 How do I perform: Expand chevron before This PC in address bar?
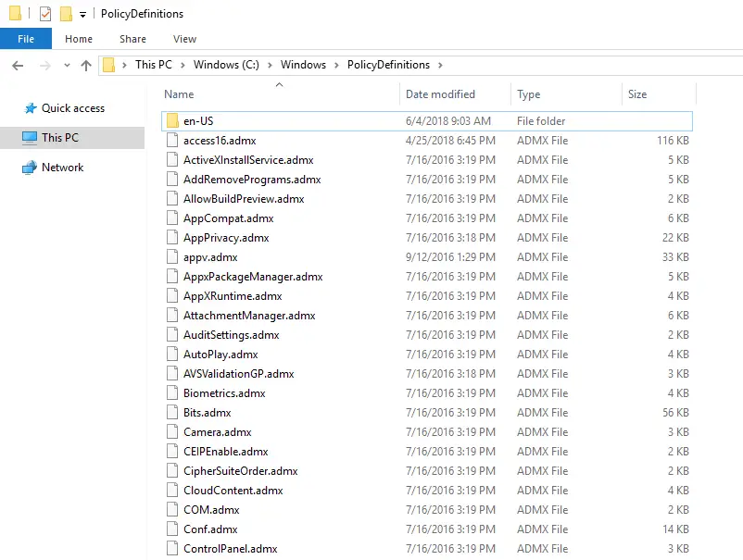click(x=124, y=65)
